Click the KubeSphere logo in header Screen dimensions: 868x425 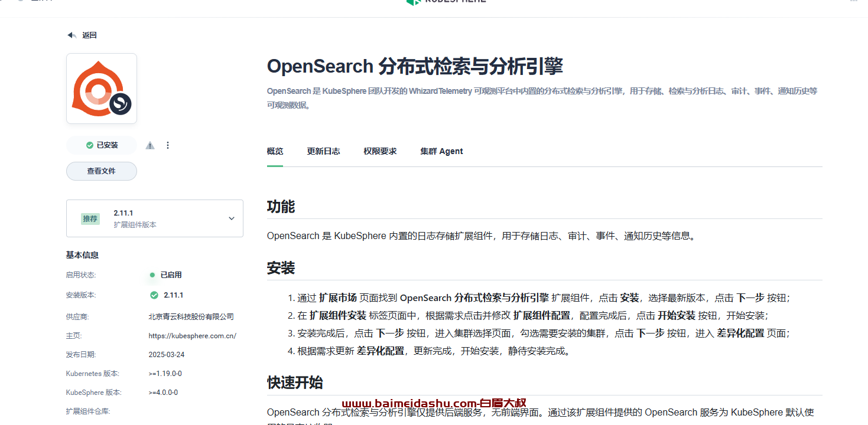point(447,2)
